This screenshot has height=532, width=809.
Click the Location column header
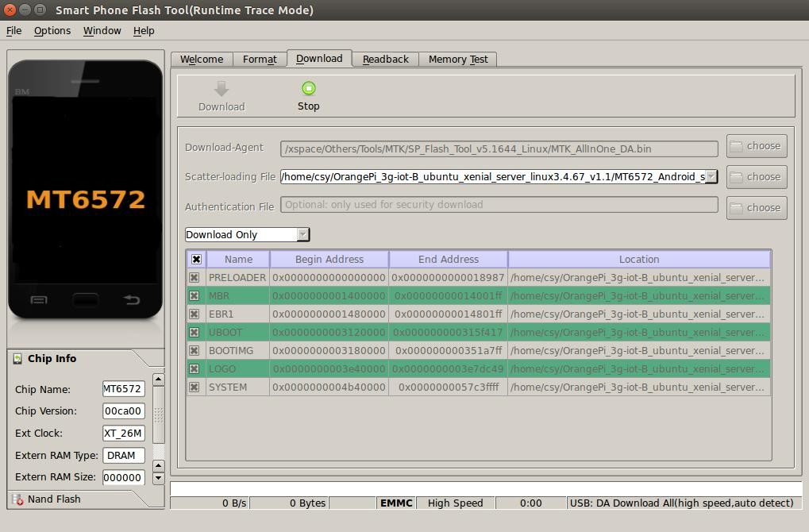pyautogui.click(x=639, y=259)
